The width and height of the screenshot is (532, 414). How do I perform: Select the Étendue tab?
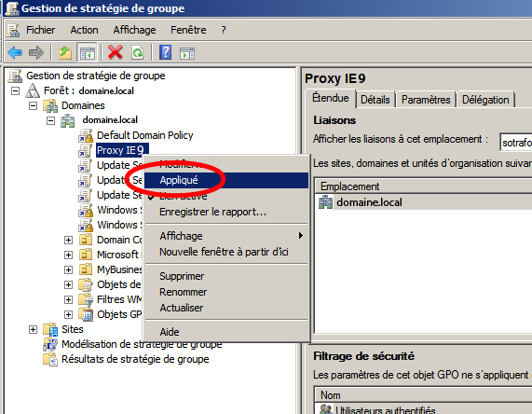330,98
